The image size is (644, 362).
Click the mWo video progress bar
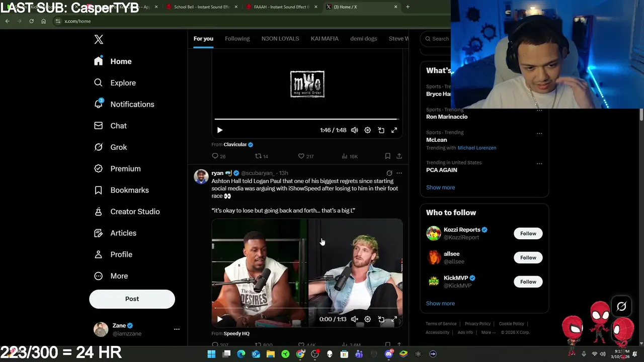[307, 119]
